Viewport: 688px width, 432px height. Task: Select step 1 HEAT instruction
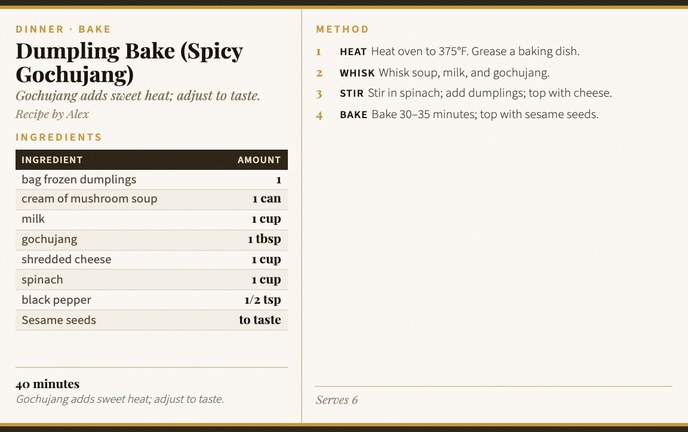[x=459, y=51]
